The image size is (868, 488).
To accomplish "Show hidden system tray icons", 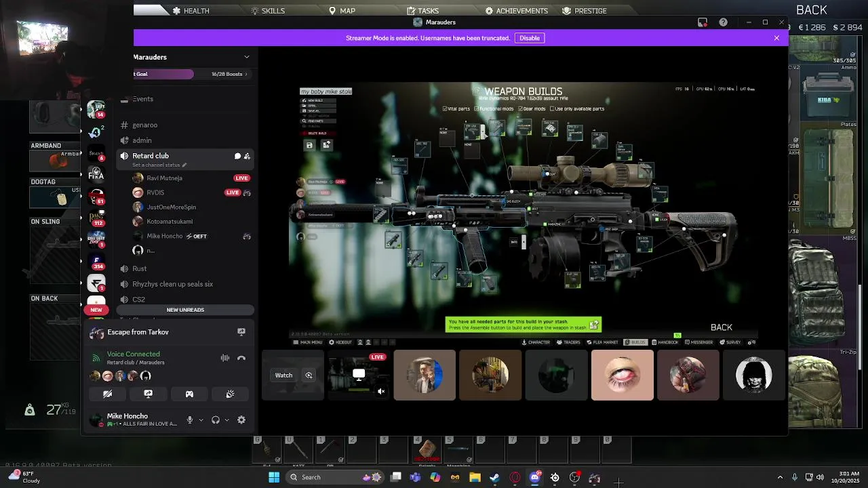I will (780, 477).
